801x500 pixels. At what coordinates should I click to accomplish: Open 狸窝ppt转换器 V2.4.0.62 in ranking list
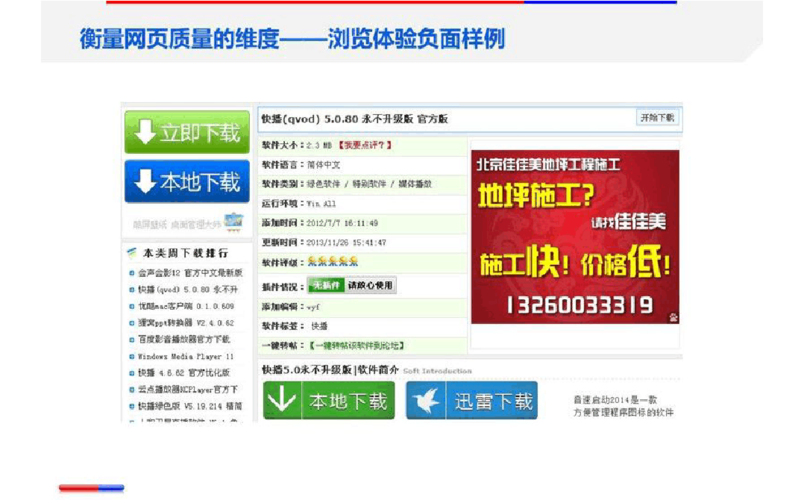click(186, 323)
